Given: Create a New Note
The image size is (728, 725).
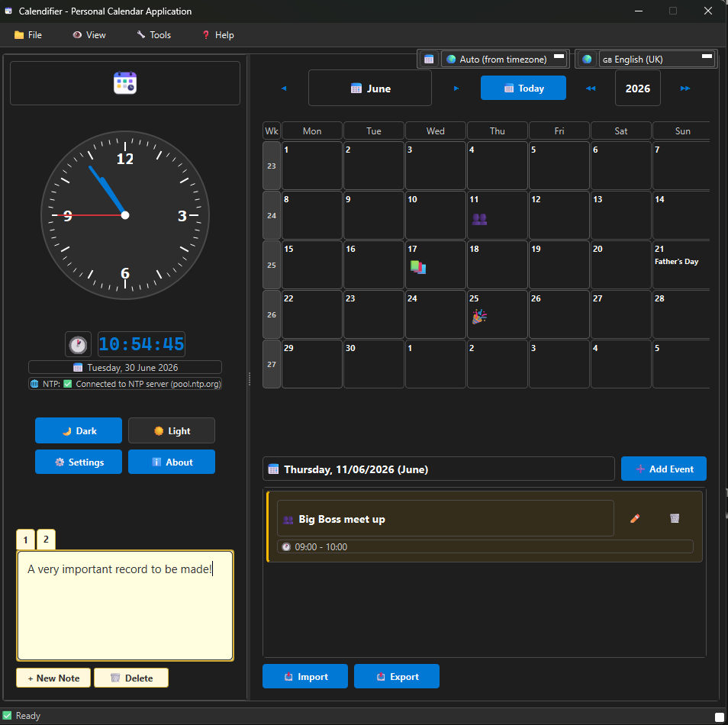Looking at the screenshot, I should click(x=53, y=678).
